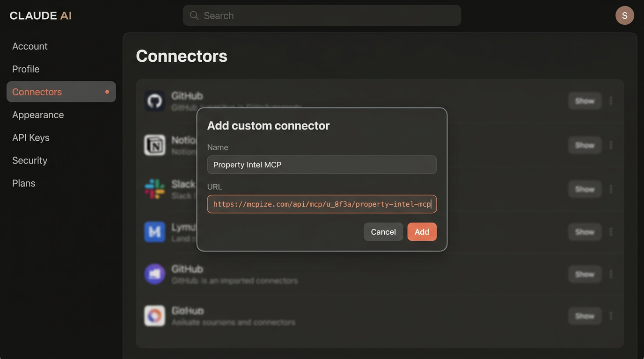Open the three-dot menu beside Slack
This screenshot has width=644, height=359.
[611, 189]
